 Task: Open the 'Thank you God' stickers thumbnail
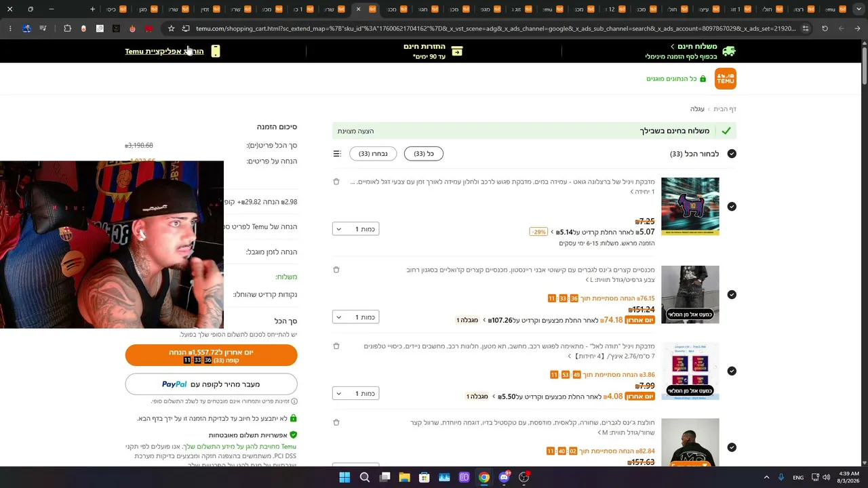coord(690,371)
